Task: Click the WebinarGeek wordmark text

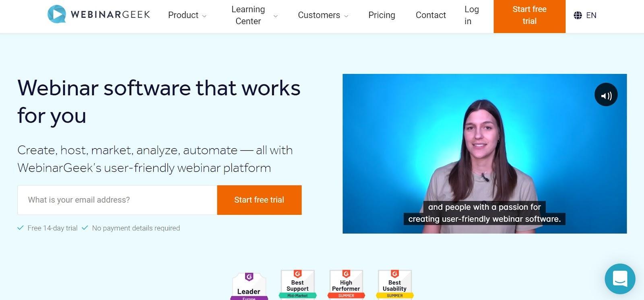Action: 110,14
